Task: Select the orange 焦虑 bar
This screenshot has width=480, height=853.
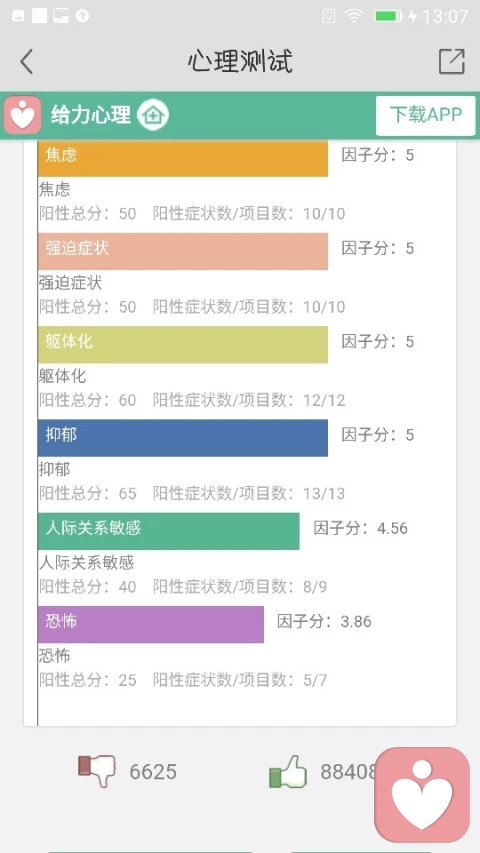Action: 183,158
